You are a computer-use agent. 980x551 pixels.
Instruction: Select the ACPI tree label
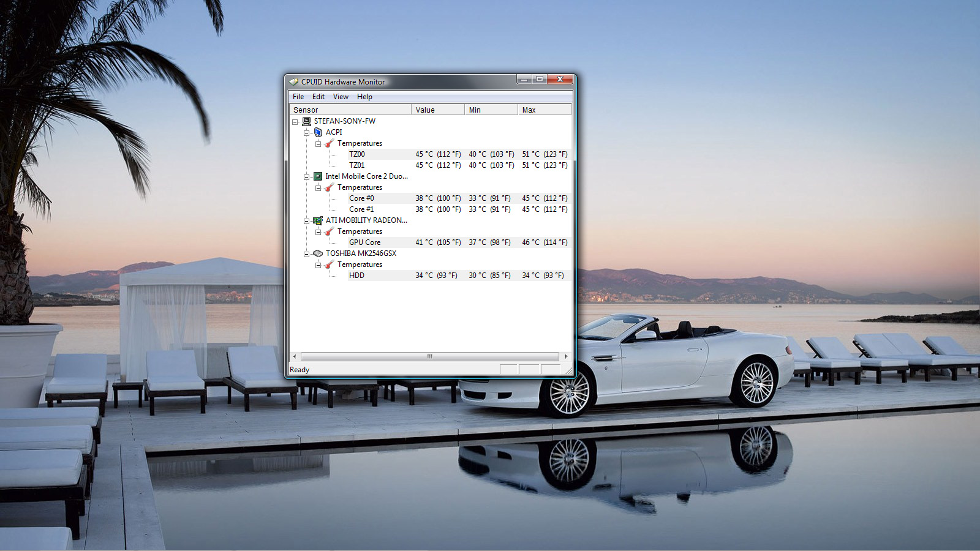(x=334, y=132)
